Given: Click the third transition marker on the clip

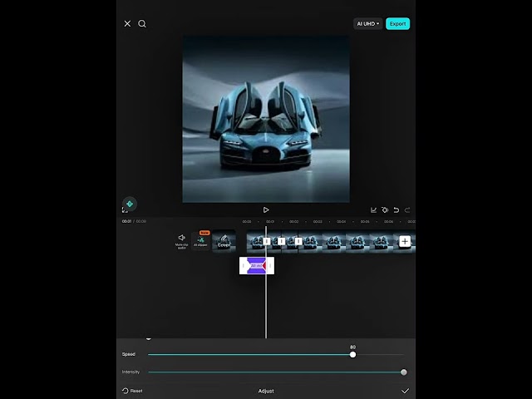Looking at the screenshot, I should [x=298, y=241].
